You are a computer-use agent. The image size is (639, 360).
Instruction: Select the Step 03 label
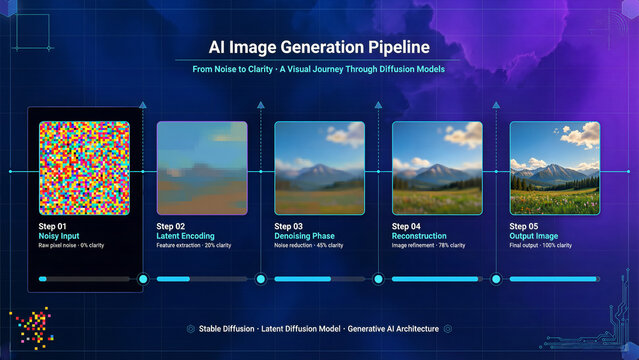point(289,226)
